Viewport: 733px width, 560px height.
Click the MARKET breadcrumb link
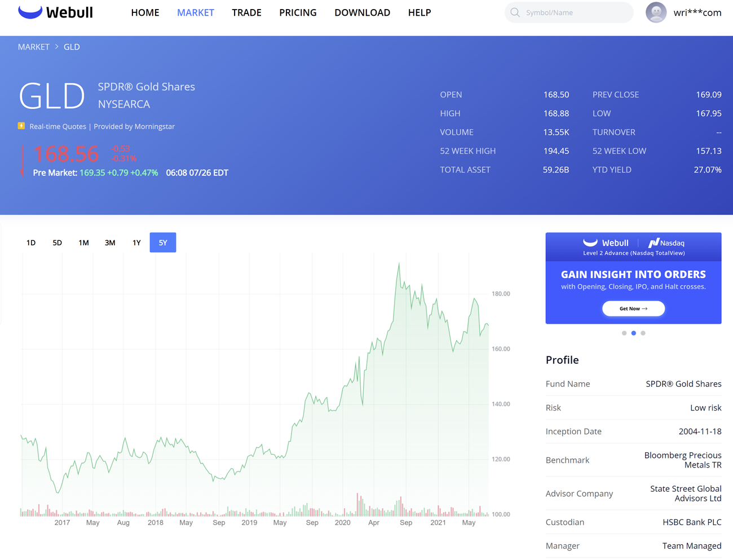click(x=34, y=47)
